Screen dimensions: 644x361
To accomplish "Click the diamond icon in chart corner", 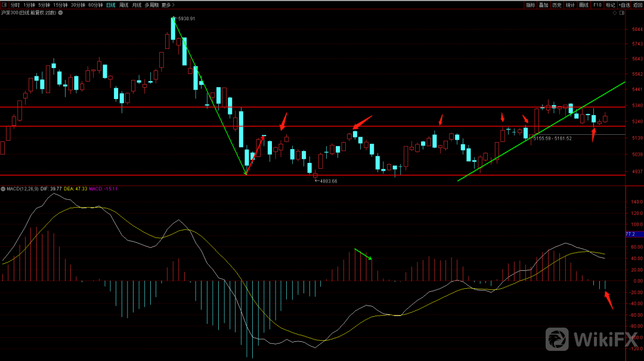I will (614, 13).
